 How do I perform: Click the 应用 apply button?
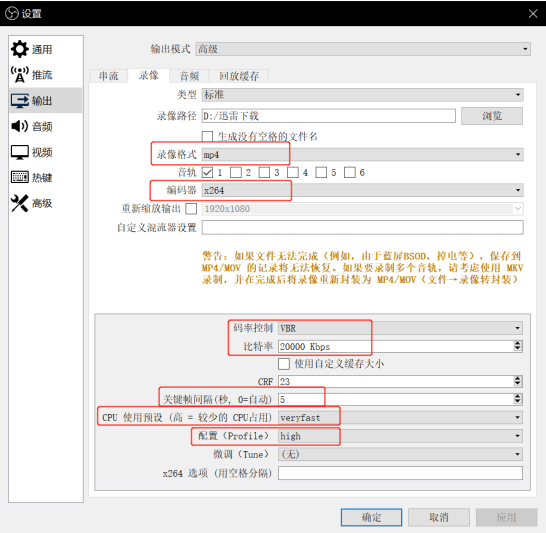pos(506,517)
